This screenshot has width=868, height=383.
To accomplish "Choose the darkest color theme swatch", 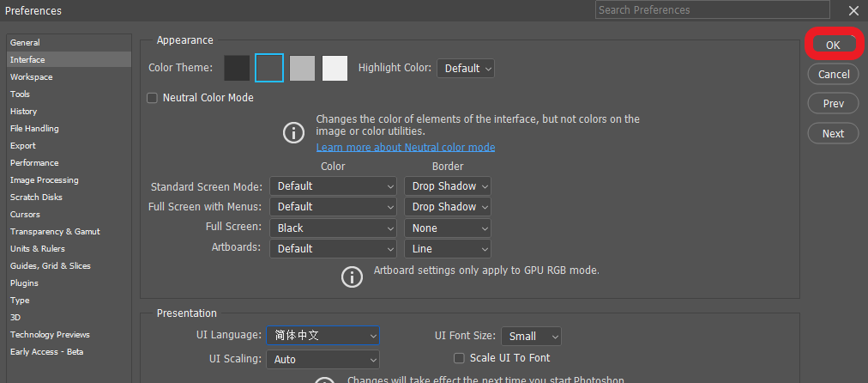I will pyautogui.click(x=237, y=68).
